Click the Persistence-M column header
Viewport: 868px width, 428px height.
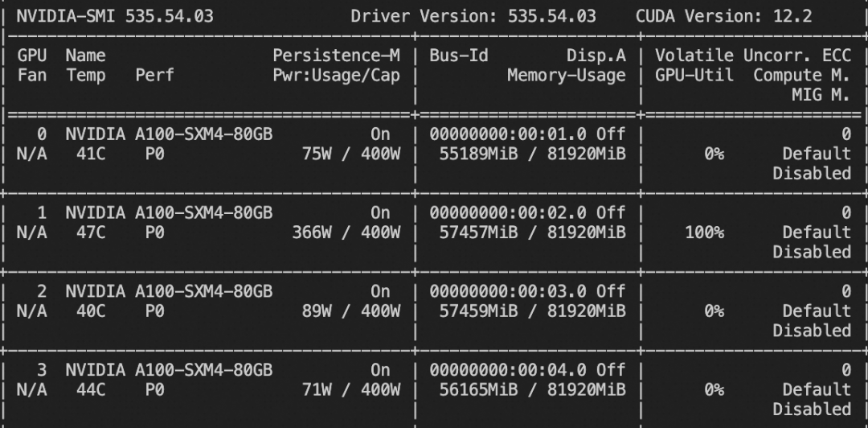(x=335, y=56)
